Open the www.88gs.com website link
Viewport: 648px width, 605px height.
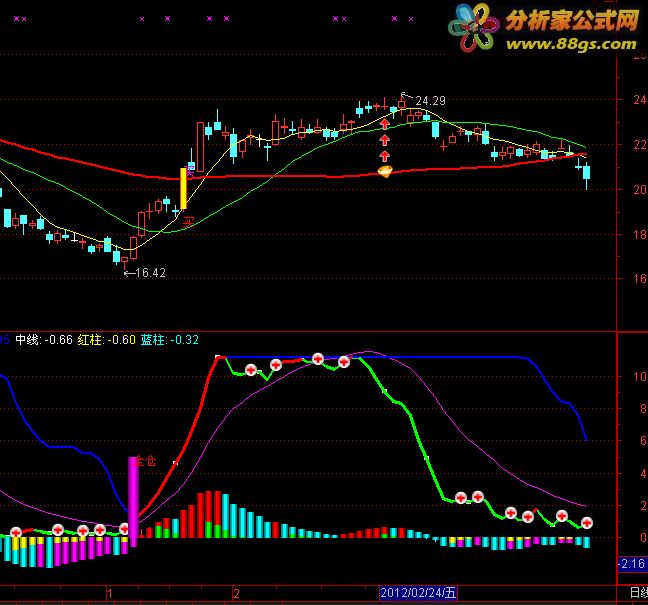571,44
